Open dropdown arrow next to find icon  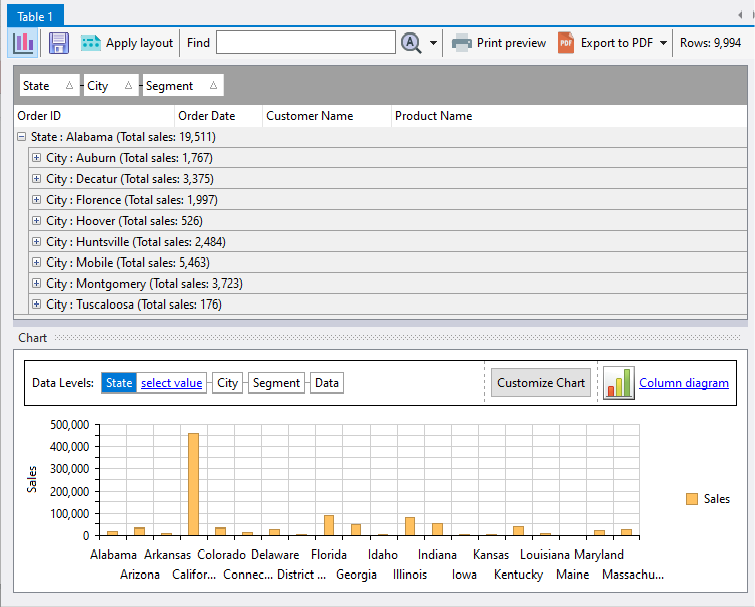[433, 43]
